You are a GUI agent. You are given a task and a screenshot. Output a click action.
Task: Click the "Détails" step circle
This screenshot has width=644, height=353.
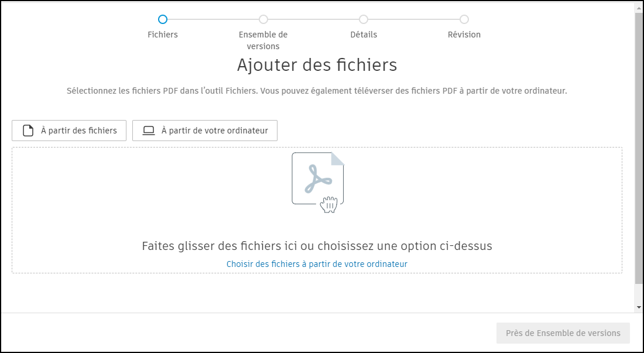pos(364,19)
